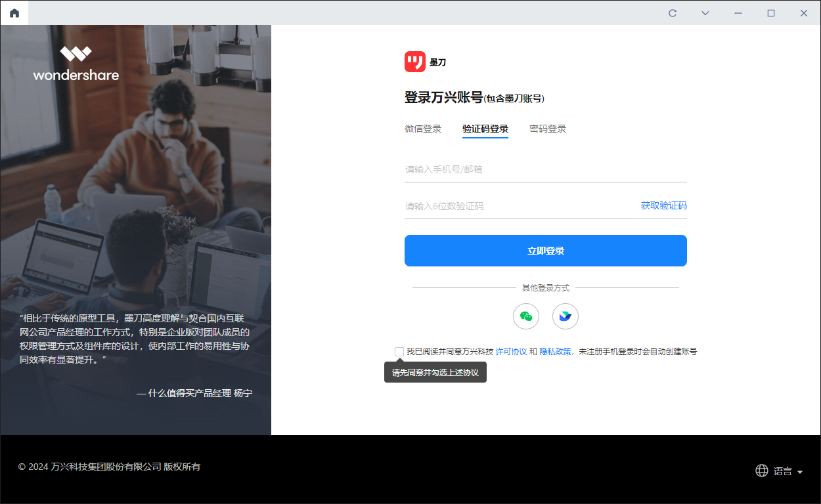The width and height of the screenshot is (821, 504).
Task: Click the globe language icon in the footer
Action: click(x=761, y=471)
